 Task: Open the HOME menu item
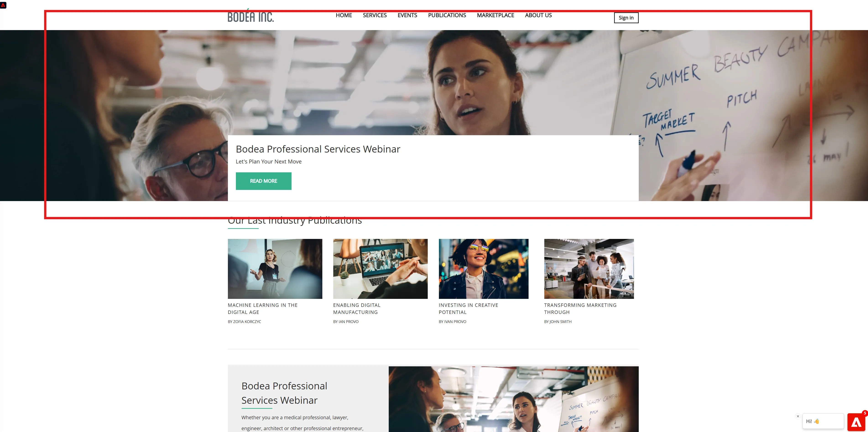click(x=344, y=15)
